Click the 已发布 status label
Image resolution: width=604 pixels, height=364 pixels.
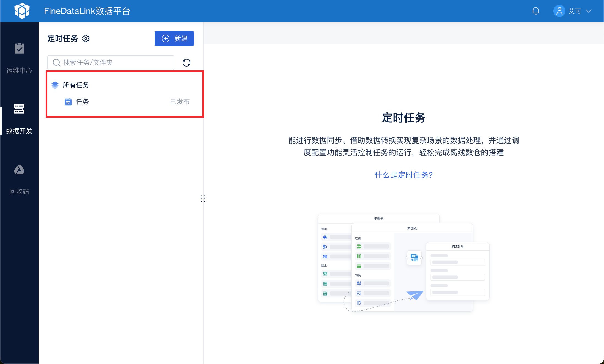coord(180,102)
